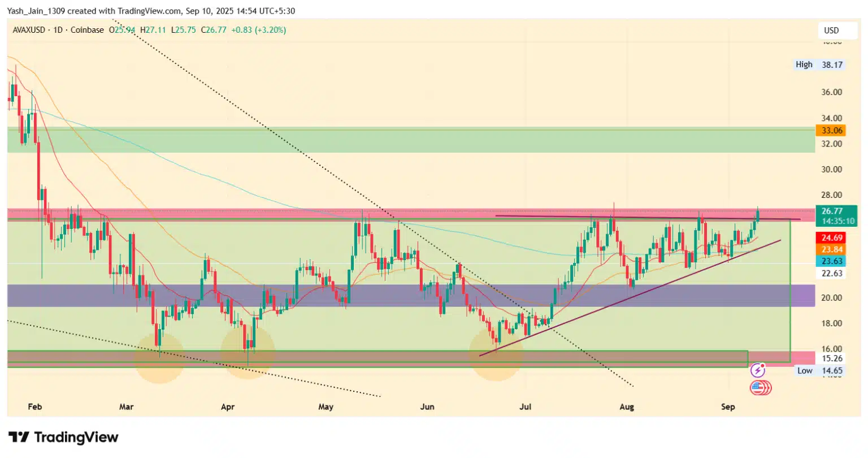The image size is (868, 458).
Task: Click the teal 23.63 moving average label
Action: coord(831,261)
